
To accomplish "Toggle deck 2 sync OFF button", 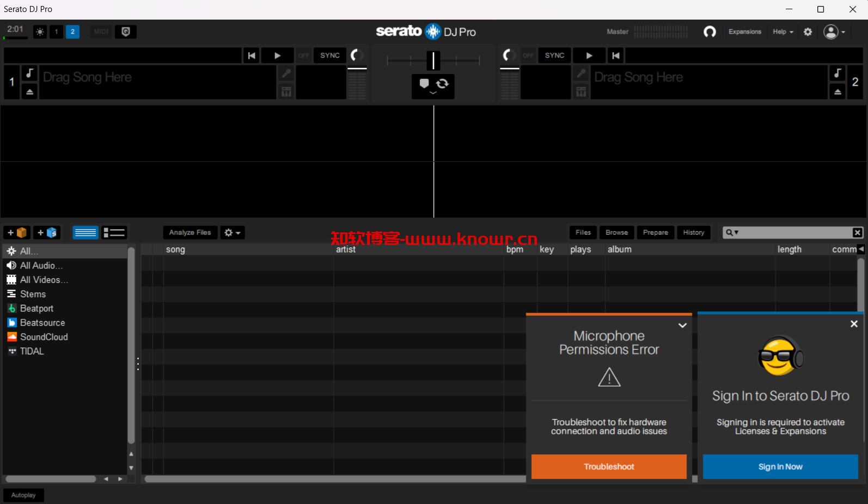I will point(528,56).
